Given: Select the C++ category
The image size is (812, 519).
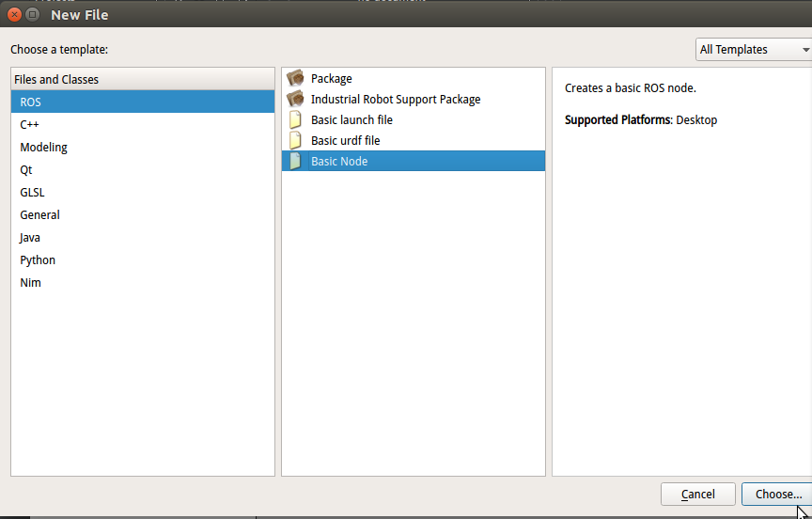Looking at the screenshot, I should [143, 124].
